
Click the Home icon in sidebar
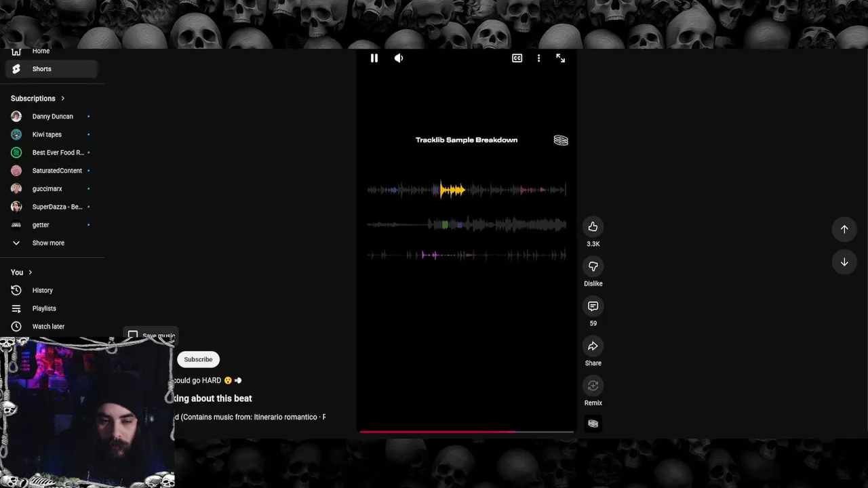pyautogui.click(x=16, y=52)
